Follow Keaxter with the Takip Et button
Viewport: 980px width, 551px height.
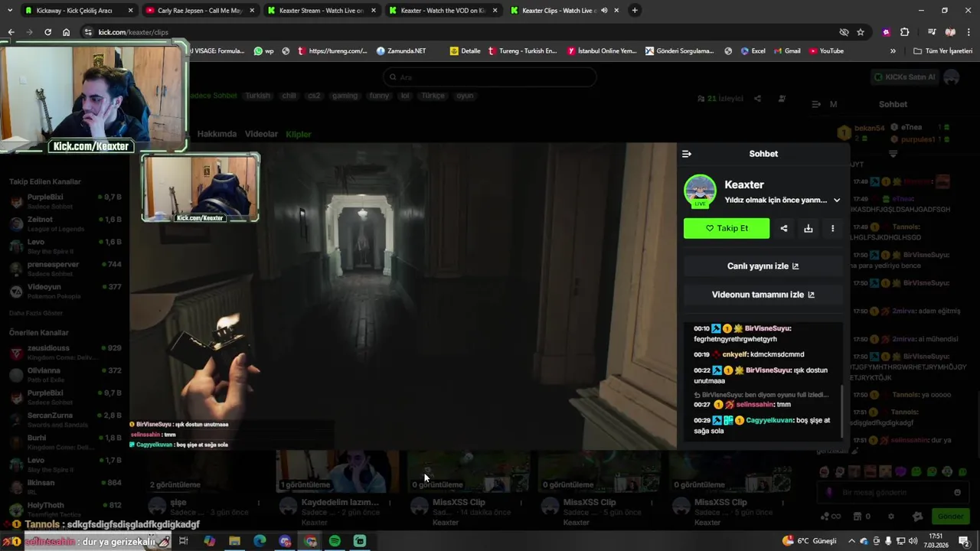coord(727,228)
